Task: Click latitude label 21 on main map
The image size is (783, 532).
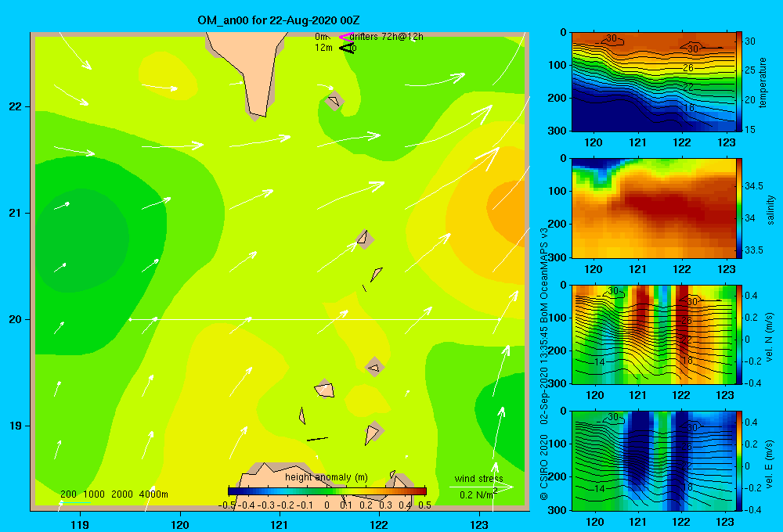Action: pyautogui.click(x=15, y=213)
